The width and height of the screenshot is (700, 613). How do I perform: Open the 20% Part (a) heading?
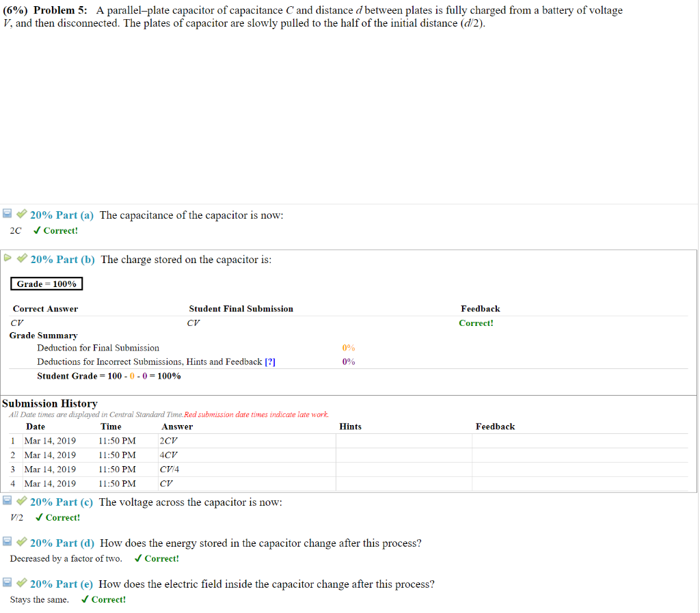[x=62, y=215]
